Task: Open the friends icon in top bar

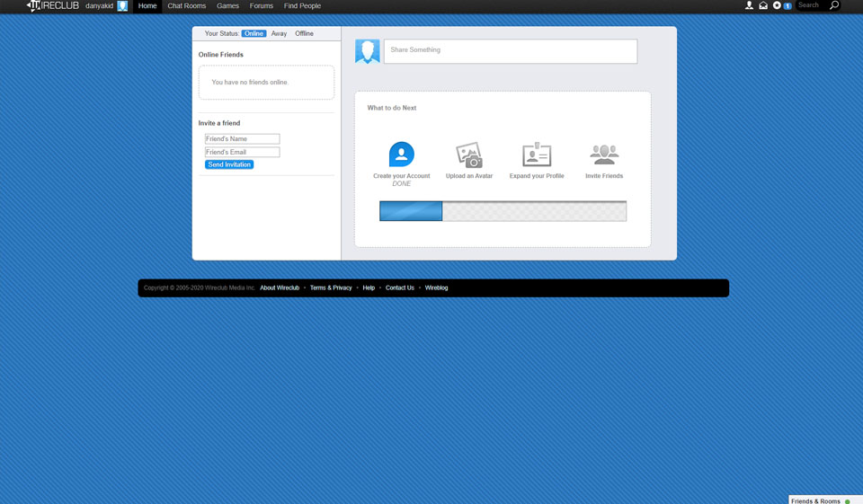Action: tap(750, 6)
